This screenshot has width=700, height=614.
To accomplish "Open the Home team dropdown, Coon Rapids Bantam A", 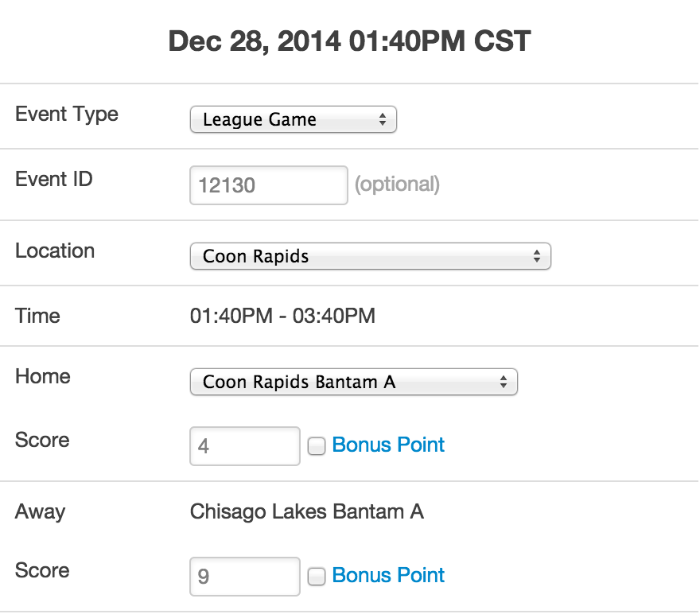I will pos(353,382).
